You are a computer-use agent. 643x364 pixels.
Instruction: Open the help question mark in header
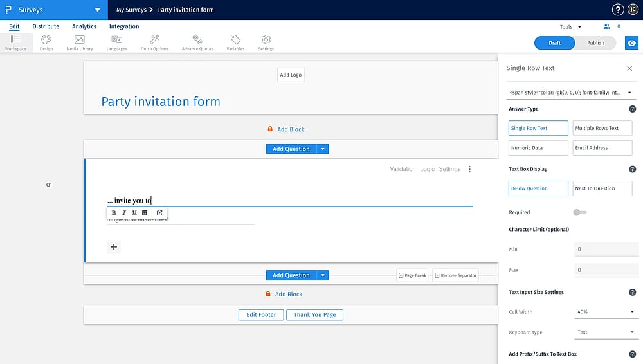coord(617,10)
